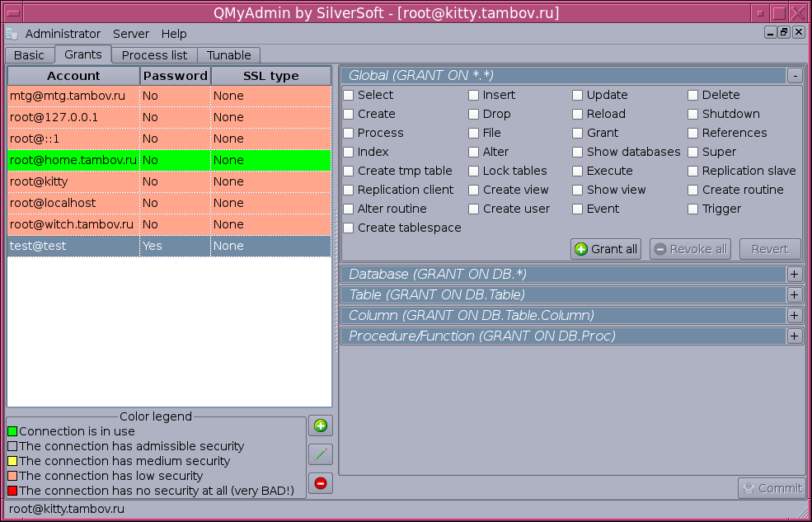Viewport: 812px width, 522px height.
Task: Toggle the Shutdown privilege checkbox
Action: 693,114
